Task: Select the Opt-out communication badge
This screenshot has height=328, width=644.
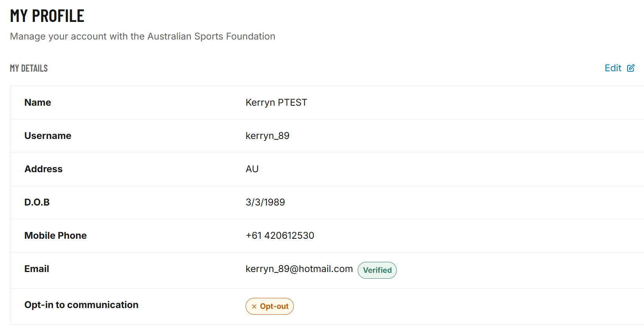Action: click(270, 306)
